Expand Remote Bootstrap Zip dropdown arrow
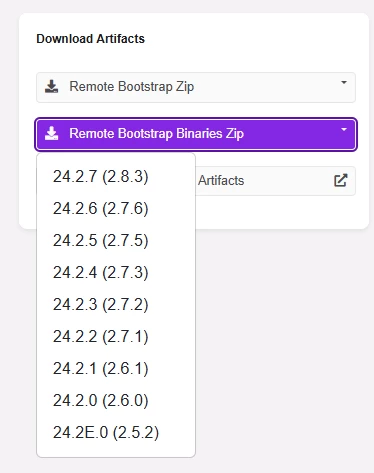Screen dimensions: 374x473 344,82
